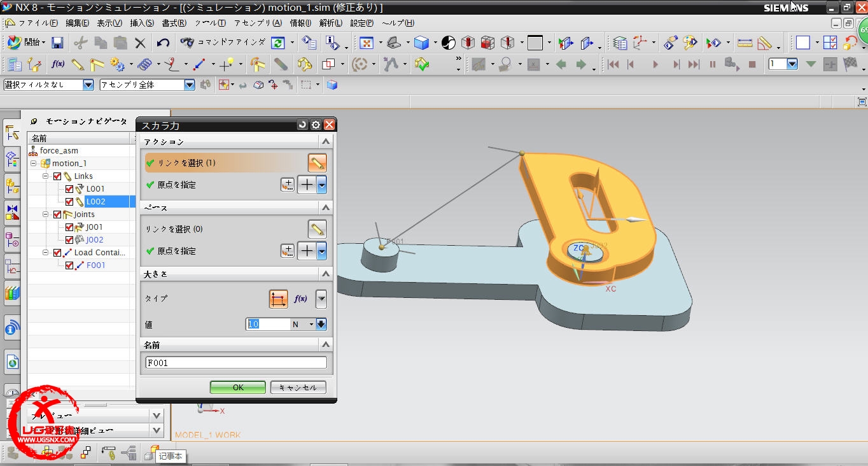The width and height of the screenshot is (868, 466).
Task: Click the shaded blue cube rendering icon
Action: click(x=421, y=43)
